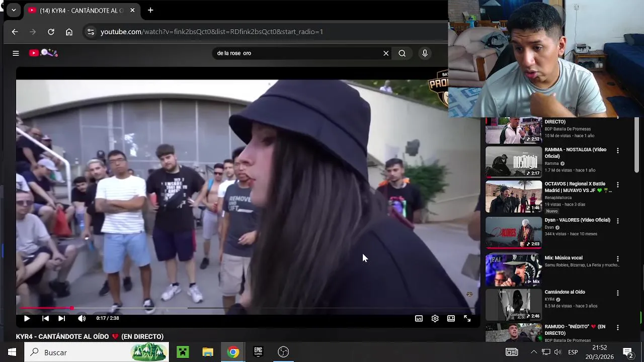644x362 pixels.
Task: View site information icon in address bar
Action: [91, 32]
